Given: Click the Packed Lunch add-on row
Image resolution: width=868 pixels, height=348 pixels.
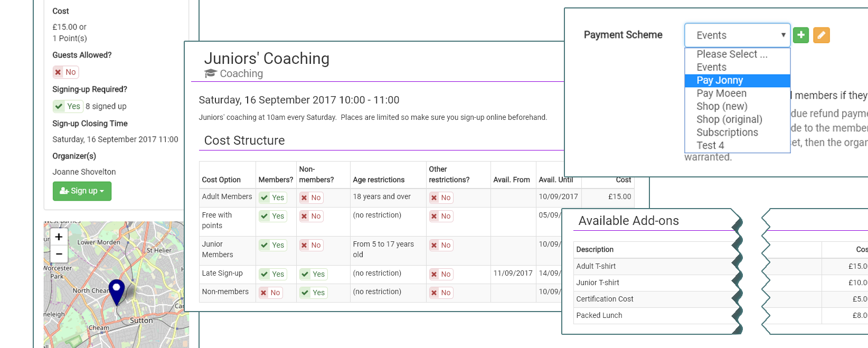Looking at the screenshot, I should click(x=599, y=315).
